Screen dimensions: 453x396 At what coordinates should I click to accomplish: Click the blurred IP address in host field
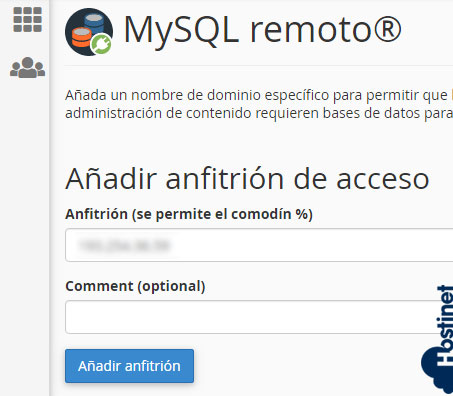coord(124,245)
